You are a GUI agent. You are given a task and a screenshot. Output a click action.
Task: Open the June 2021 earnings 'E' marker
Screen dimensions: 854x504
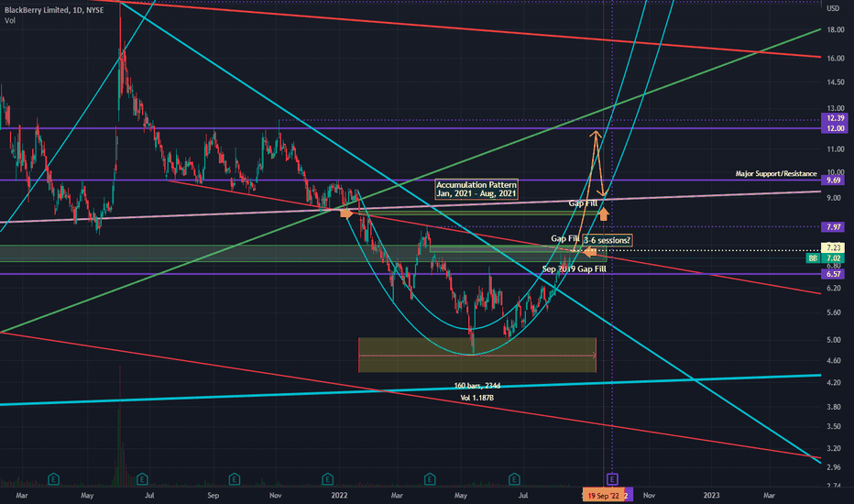pos(142,479)
